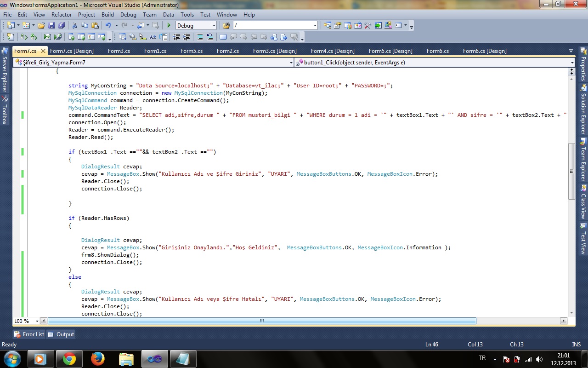Open the Navigate Backward history dropdown arrow
Image resolution: width=588 pixels, height=368 pixels.
click(x=148, y=26)
